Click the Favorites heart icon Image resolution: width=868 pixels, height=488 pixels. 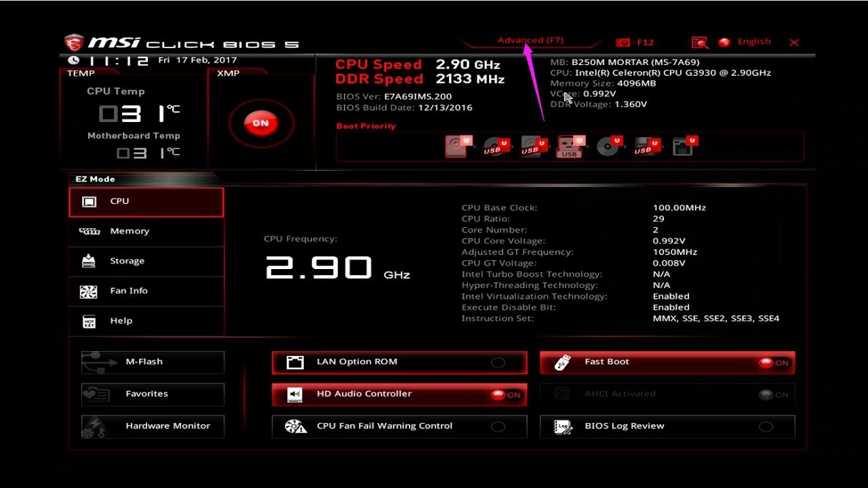click(92, 394)
